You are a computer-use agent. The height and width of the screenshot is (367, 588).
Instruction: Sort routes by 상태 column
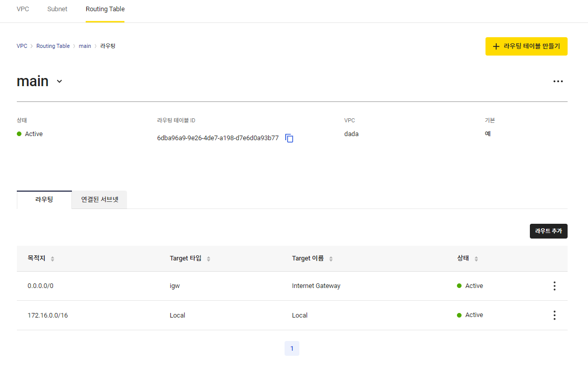(476, 259)
